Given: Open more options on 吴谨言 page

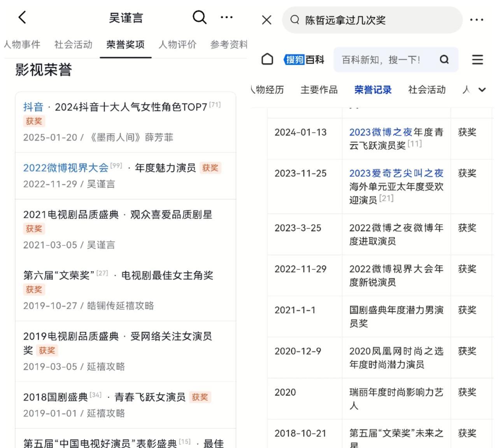Looking at the screenshot, I should pos(227,17).
